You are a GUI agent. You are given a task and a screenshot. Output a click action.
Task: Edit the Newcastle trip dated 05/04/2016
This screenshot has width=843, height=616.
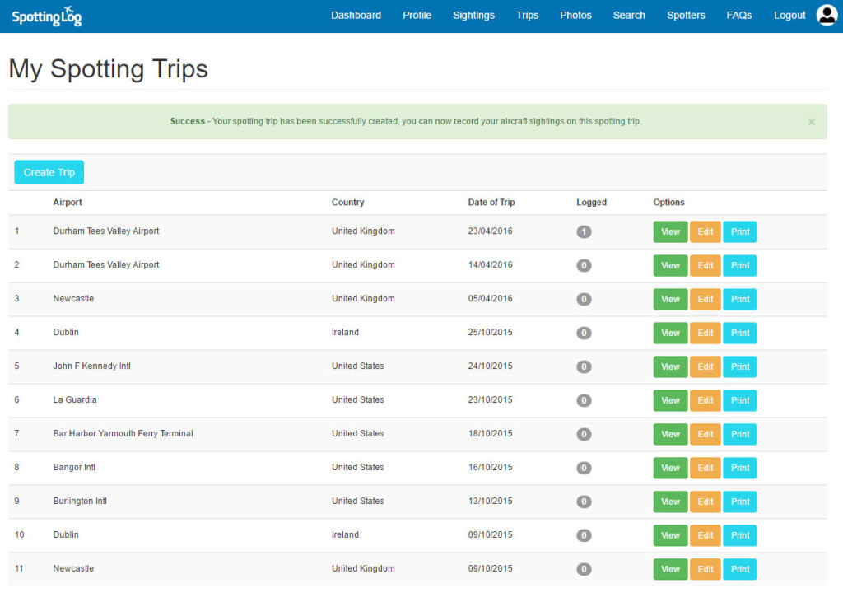(706, 300)
